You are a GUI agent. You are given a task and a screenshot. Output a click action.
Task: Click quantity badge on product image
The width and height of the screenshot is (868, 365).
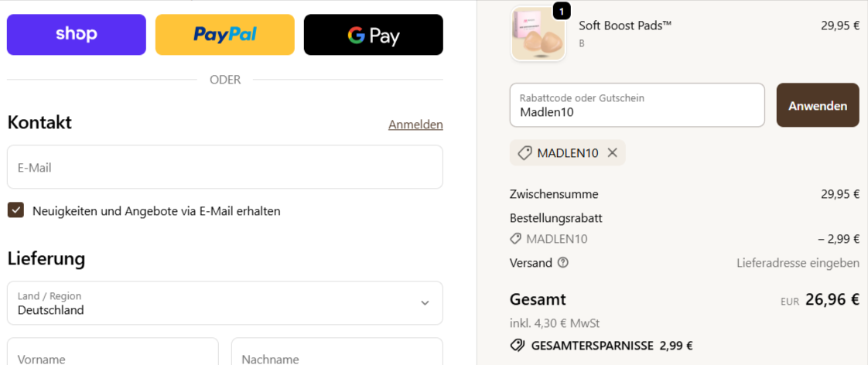click(x=562, y=11)
